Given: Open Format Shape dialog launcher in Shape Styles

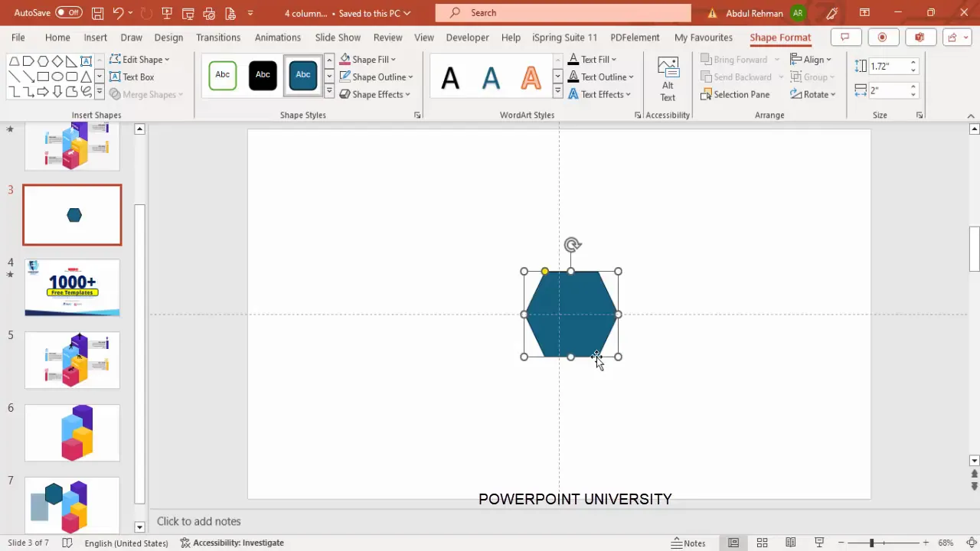Looking at the screenshot, I should (x=417, y=115).
